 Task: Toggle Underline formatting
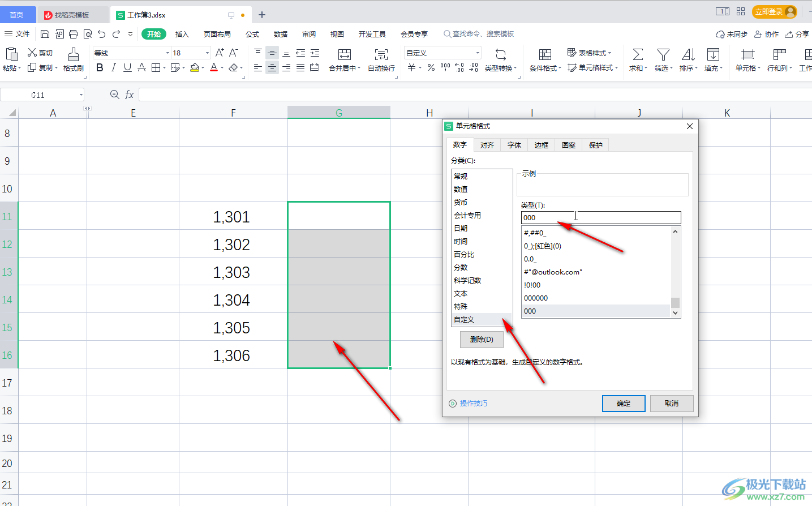click(x=127, y=68)
